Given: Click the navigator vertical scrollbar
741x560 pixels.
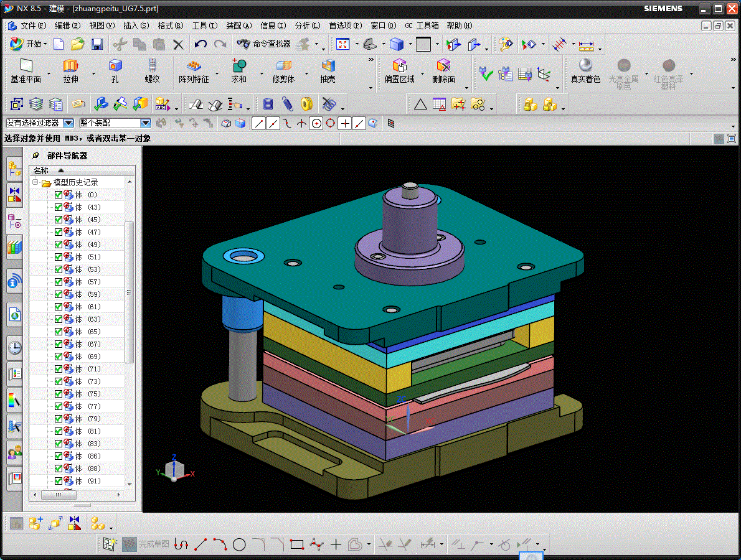Looking at the screenshot, I should point(130,291).
